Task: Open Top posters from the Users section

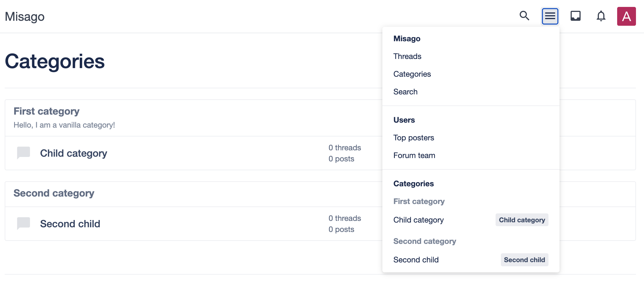Action: tap(414, 138)
